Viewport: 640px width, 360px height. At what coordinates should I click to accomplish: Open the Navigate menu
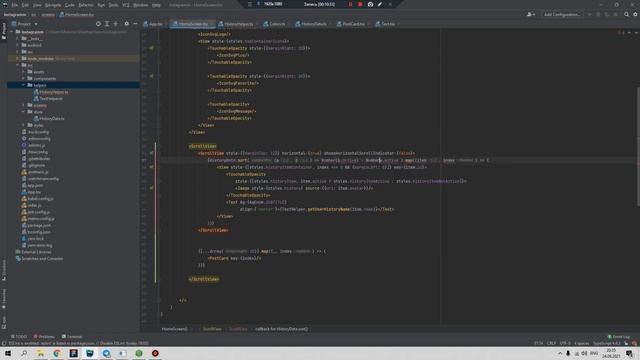tap(53, 5)
